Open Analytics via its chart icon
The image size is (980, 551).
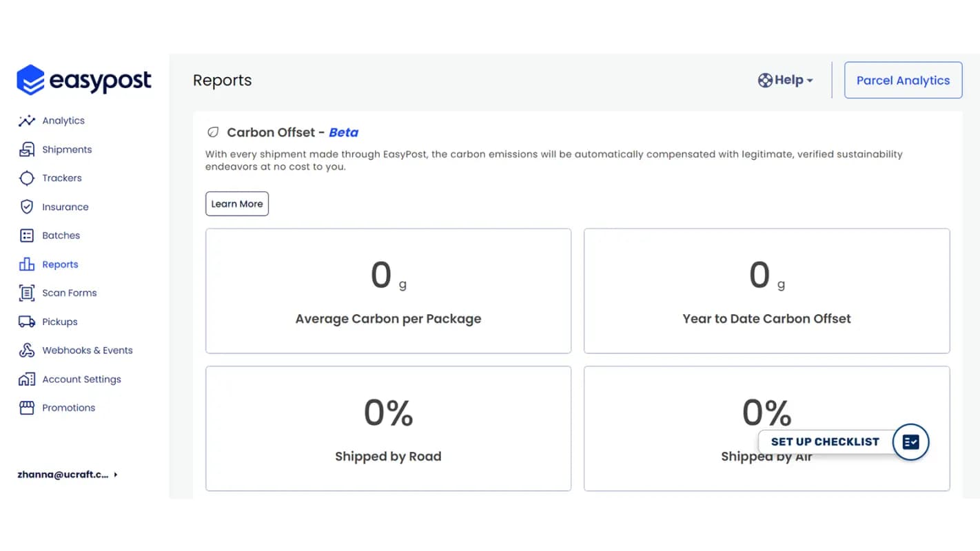click(x=27, y=121)
